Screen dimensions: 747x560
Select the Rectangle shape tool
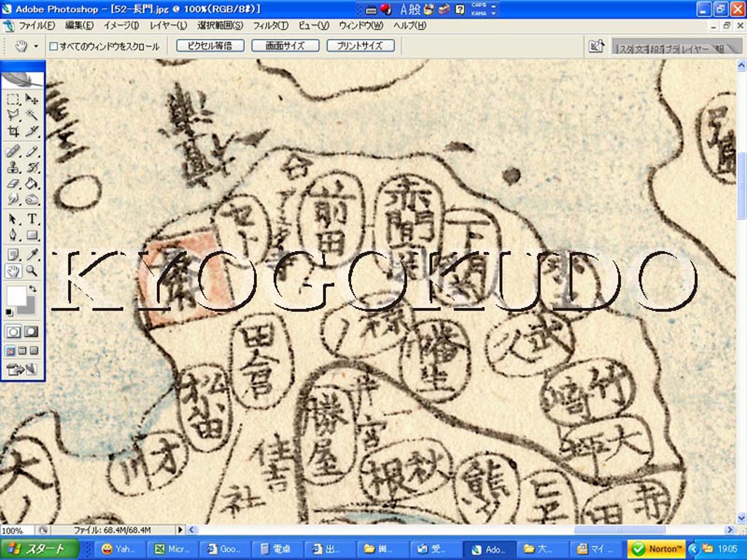click(x=31, y=235)
